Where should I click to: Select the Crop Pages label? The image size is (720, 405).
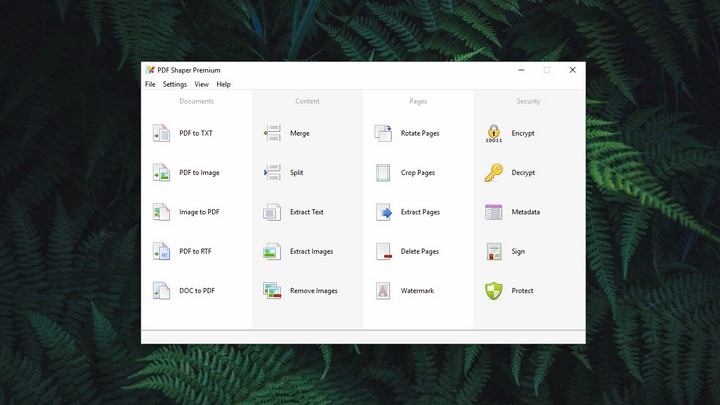pyautogui.click(x=418, y=173)
